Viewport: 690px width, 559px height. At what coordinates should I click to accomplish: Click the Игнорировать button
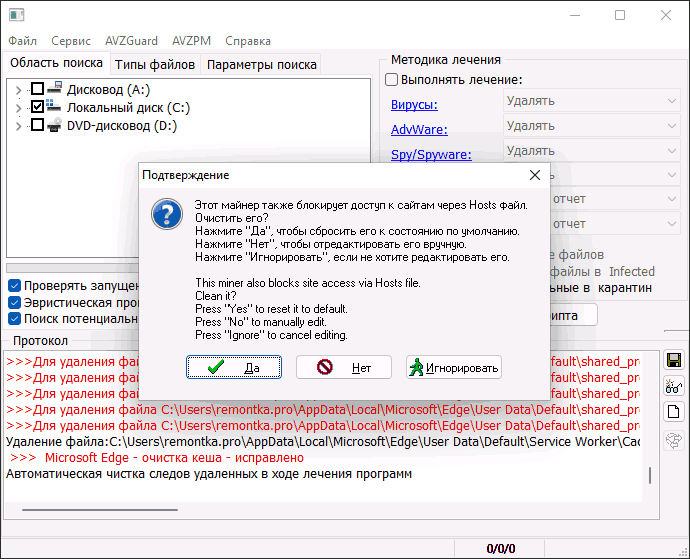(454, 367)
